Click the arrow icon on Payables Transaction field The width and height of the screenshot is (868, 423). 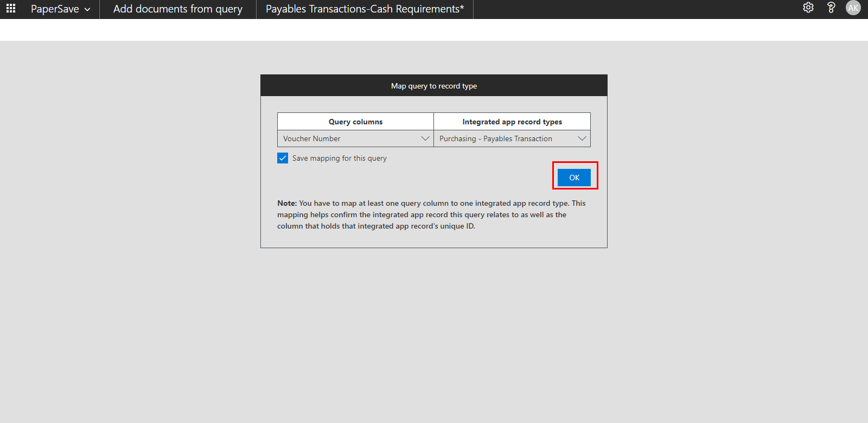(582, 138)
